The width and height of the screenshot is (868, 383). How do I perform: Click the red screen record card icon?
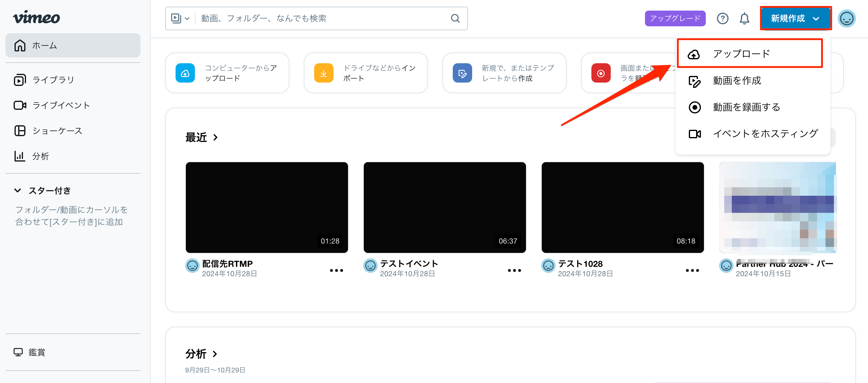601,73
